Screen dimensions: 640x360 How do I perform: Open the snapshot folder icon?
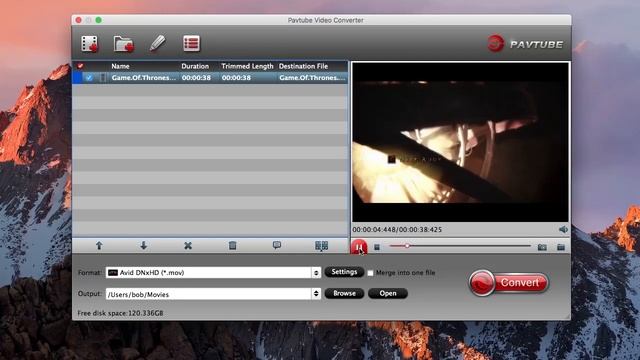point(561,247)
